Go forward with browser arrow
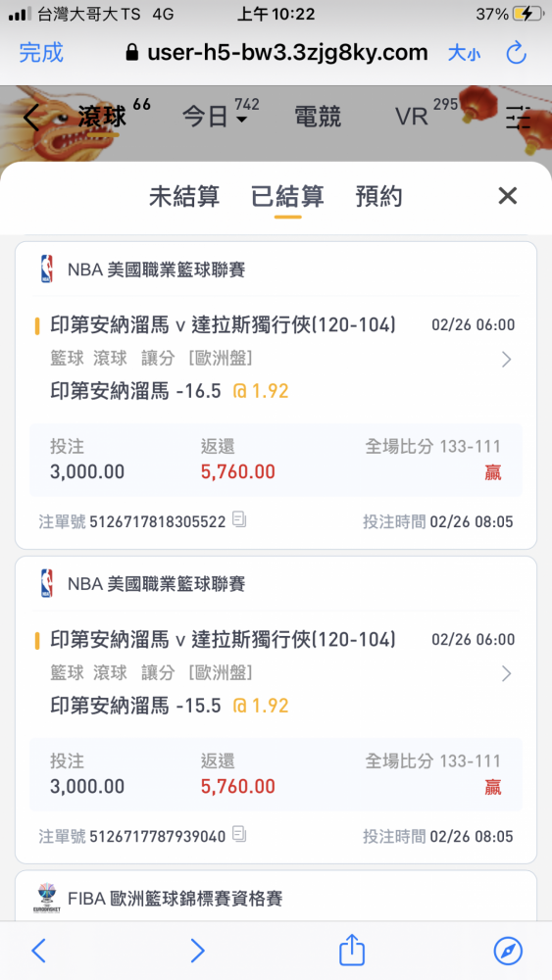552x980 pixels. 197,951
